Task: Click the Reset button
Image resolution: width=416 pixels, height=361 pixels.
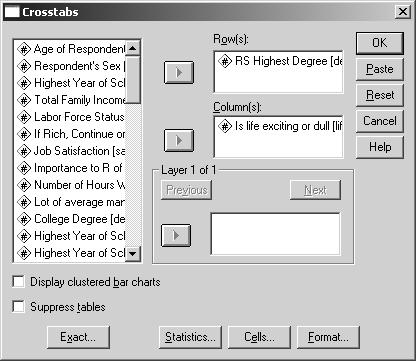Action: click(380, 95)
